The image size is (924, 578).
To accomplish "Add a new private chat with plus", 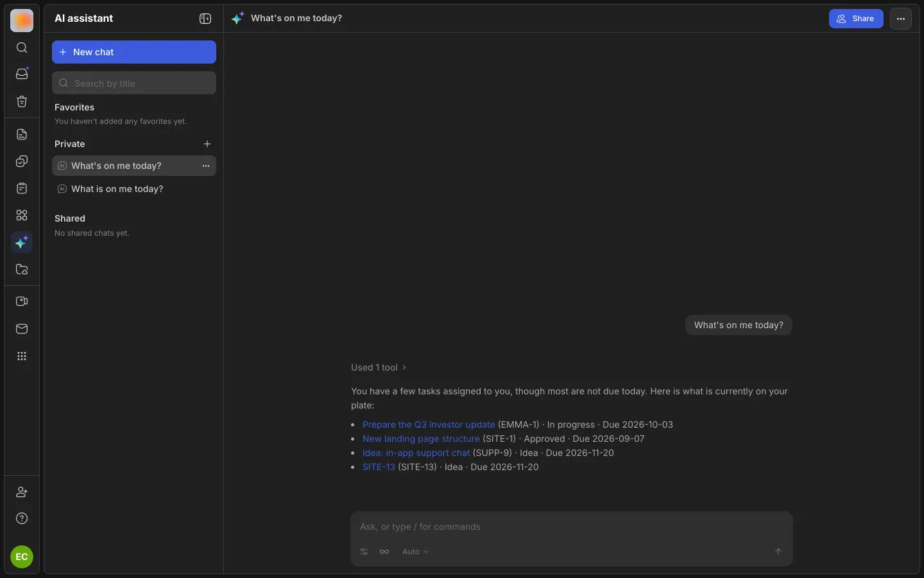I will tap(207, 144).
